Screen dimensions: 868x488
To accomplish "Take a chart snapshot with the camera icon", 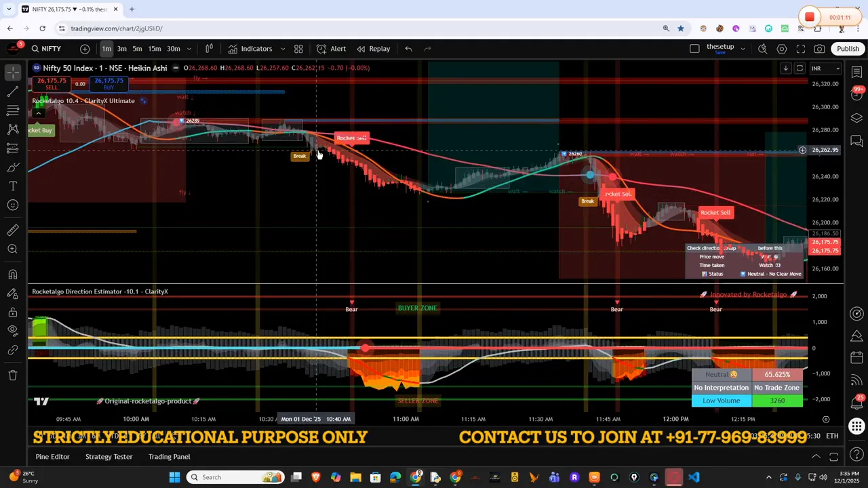I will [819, 48].
